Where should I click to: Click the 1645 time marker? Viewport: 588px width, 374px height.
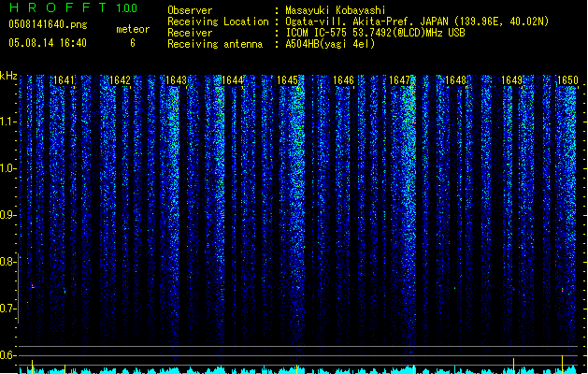coord(288,80)
